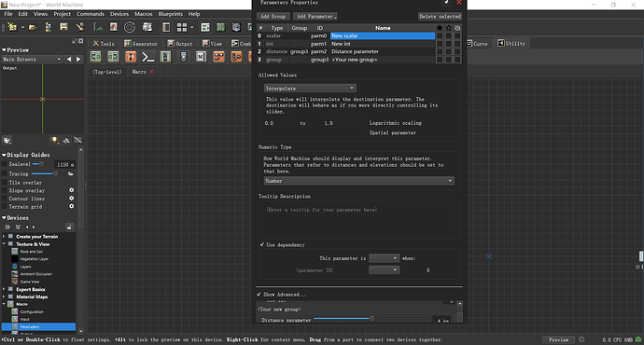Viewport: 644px width, 345px height.
Task: Open project with the folder icon
Action: pos(33,27)
